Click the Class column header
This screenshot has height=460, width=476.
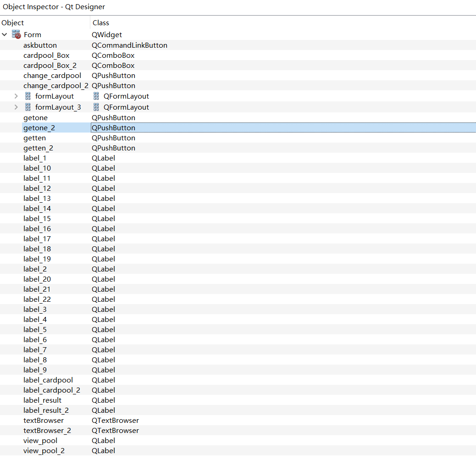101,23
